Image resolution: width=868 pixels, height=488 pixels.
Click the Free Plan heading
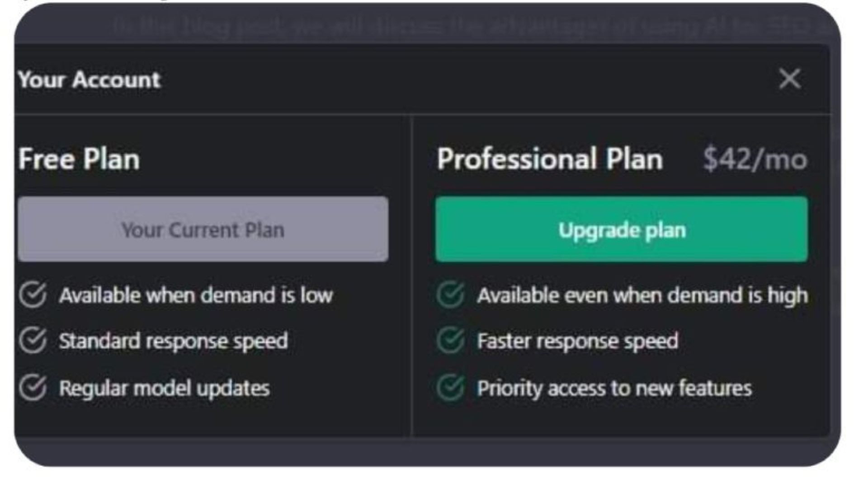pyautogui.click(x=79, y=159)
